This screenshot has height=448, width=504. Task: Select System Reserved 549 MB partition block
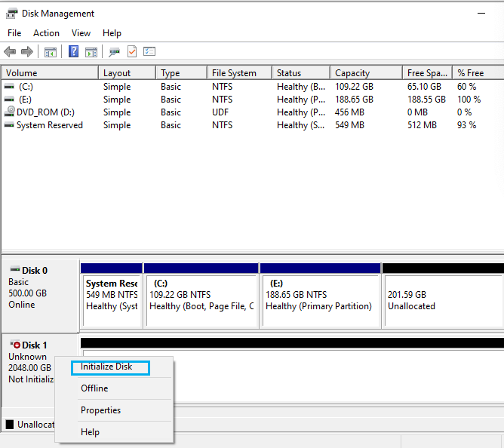[x=112, y=296]
